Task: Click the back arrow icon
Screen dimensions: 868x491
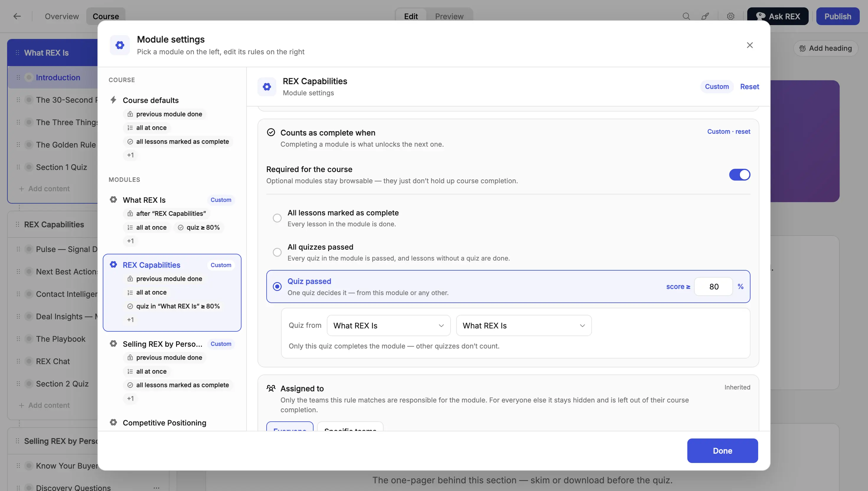Action: click(17, 16)
